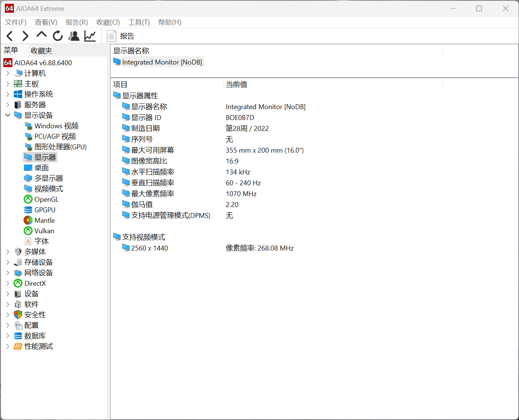The height and width of the screenshot is (420, 519).
Task: Expand the 配置 tree node
Action: tap(7, 325)
